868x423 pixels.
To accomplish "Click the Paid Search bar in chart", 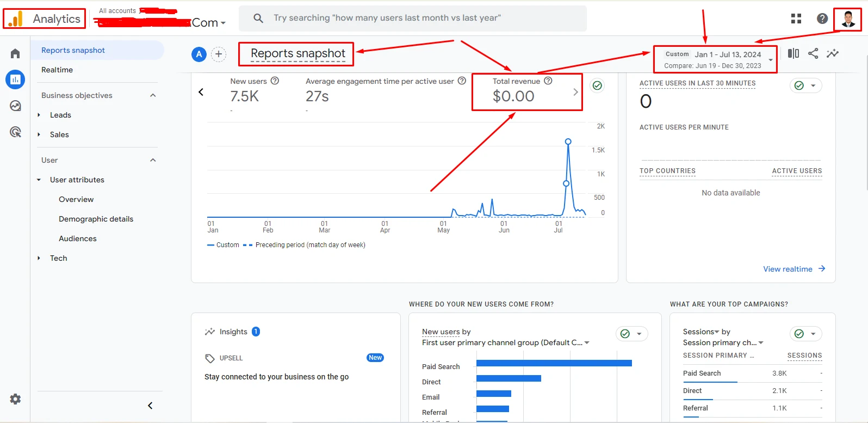I will (x=554, y=363).
